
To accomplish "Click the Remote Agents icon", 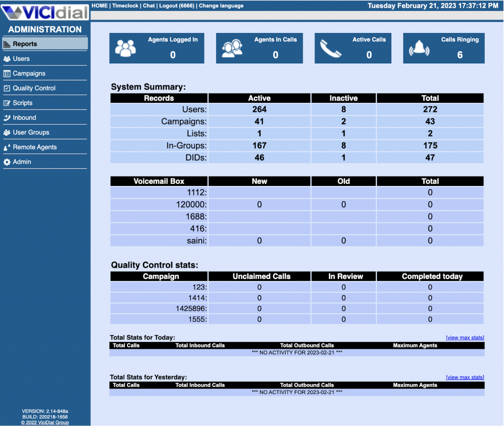I will (x=7, y=147).
